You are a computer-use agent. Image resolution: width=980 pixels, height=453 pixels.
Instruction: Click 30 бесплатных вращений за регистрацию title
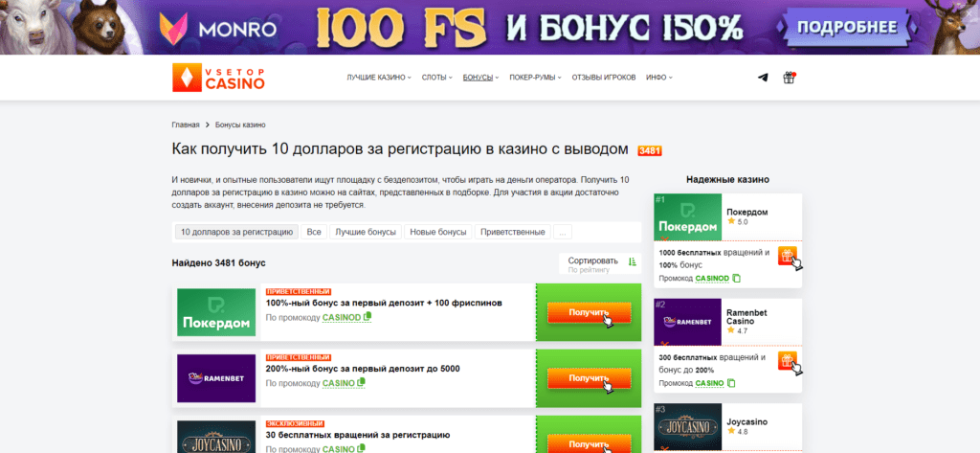click(x=358, y=435)
